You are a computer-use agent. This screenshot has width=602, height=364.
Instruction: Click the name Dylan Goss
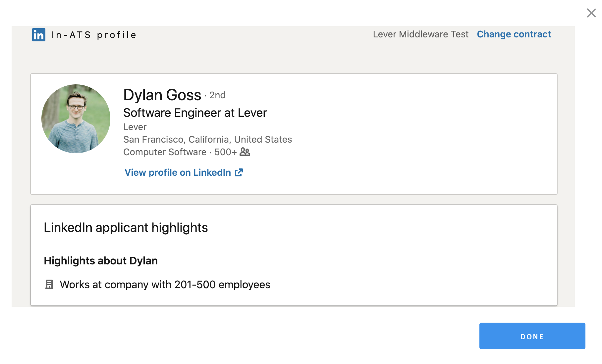(x=162, y=95)
